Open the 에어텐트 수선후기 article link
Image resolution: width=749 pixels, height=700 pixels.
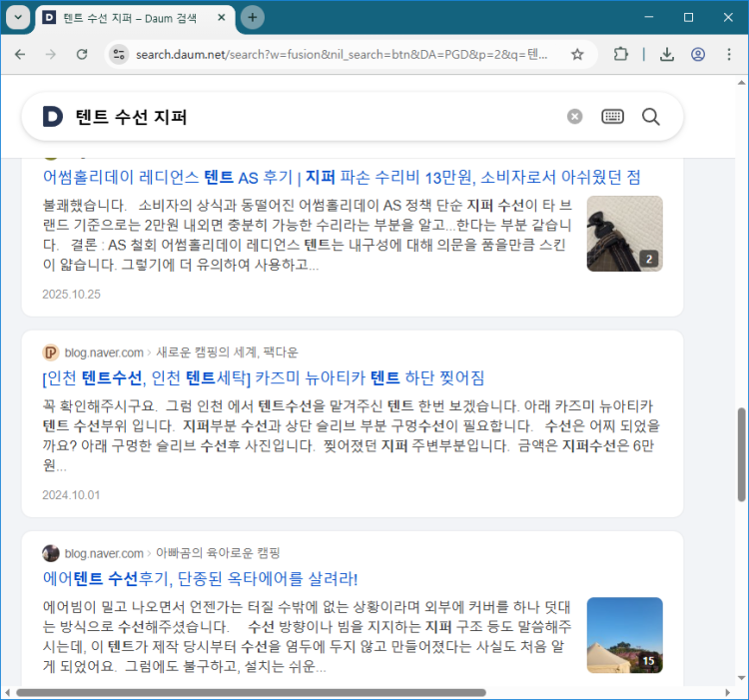pyautogui.click(x=200, y=578)
